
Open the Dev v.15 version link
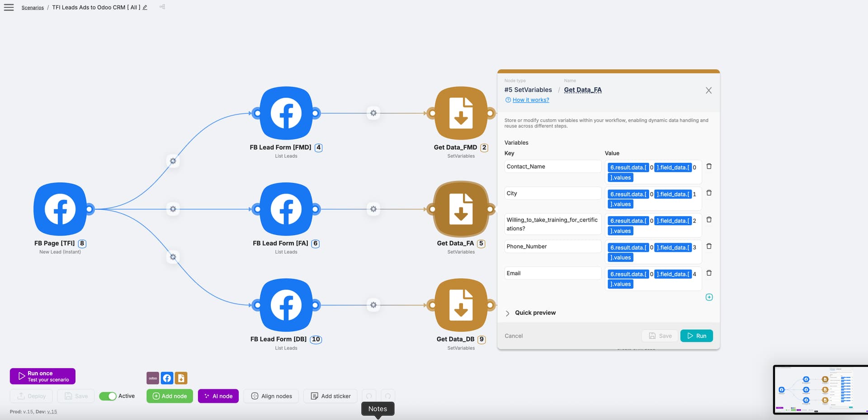[52, 411]
